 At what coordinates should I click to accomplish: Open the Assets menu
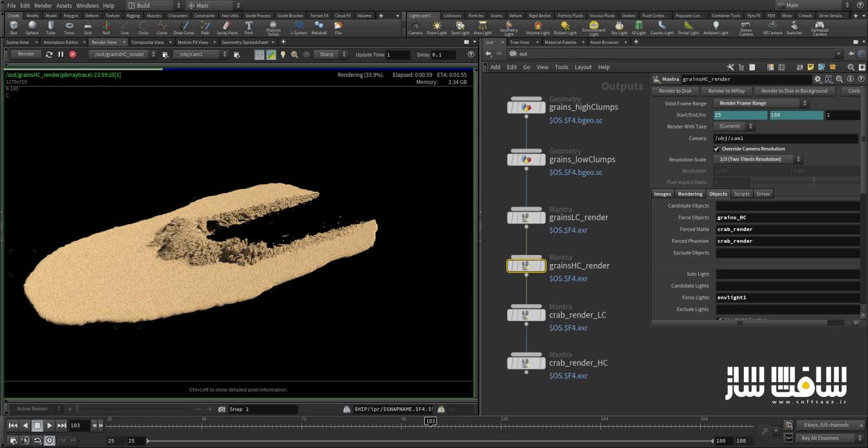point(64,5)
